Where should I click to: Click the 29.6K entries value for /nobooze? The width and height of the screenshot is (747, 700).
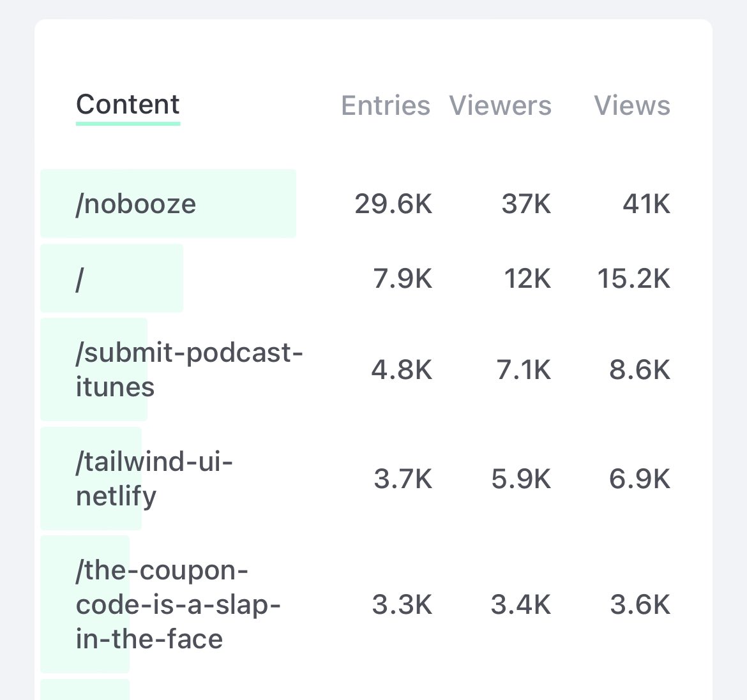point(393,204)
